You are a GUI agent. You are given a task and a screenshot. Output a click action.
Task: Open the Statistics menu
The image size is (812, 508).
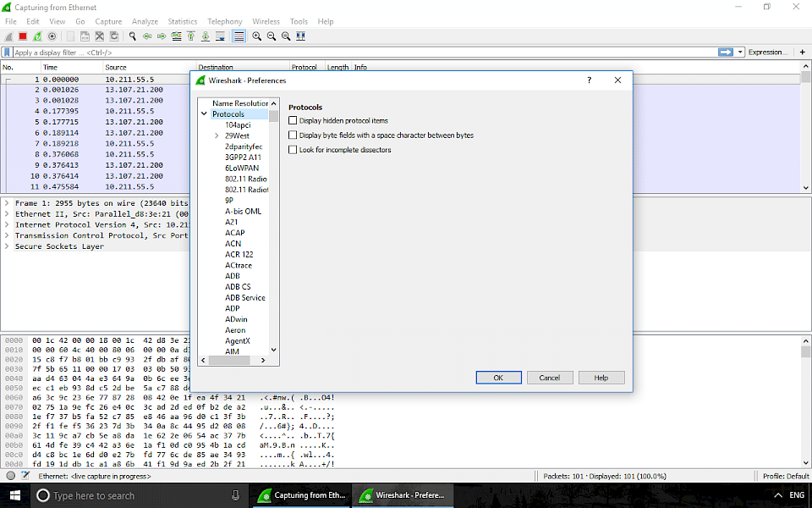[183, 21]
